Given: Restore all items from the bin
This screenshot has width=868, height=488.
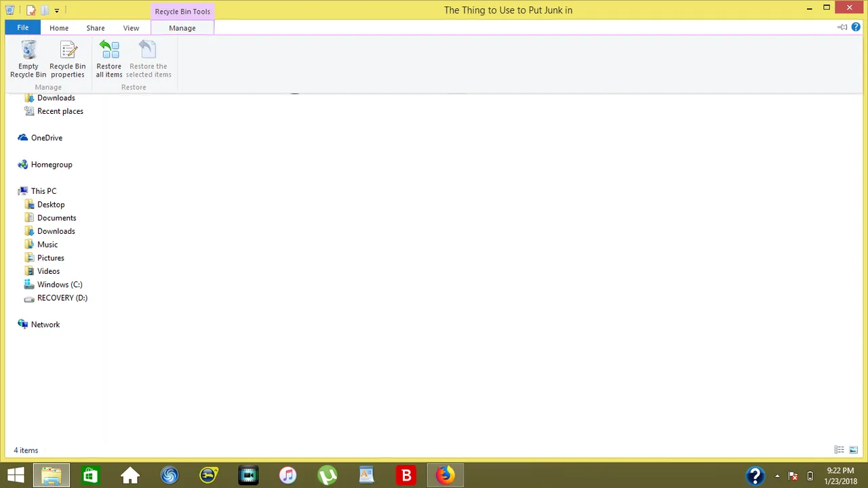Looking at the screenshot, I should [109, 60].
